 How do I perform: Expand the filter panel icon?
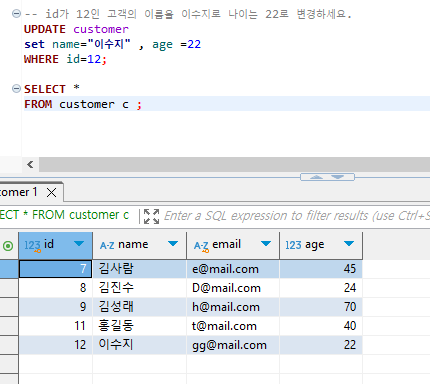point(151,216)
